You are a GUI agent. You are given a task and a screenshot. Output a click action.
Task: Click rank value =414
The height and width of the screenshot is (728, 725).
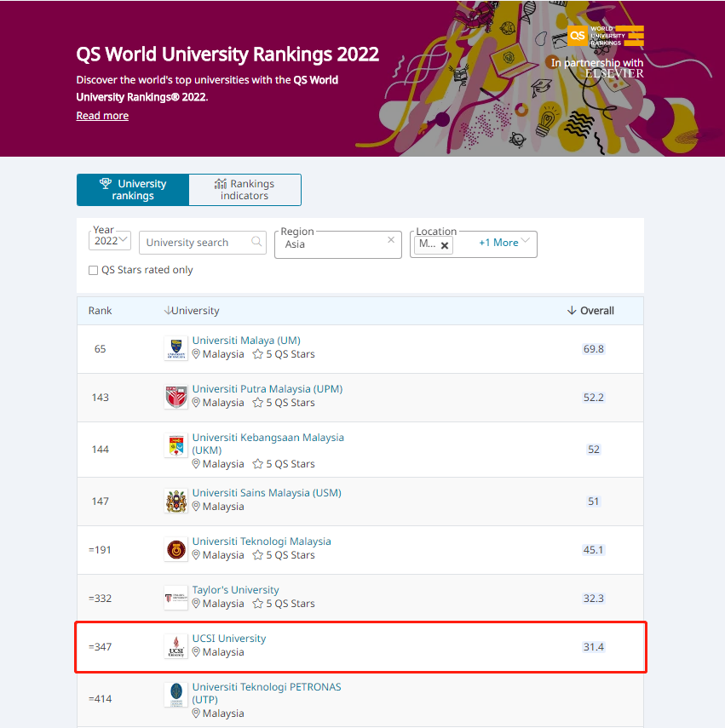point(100,699)
